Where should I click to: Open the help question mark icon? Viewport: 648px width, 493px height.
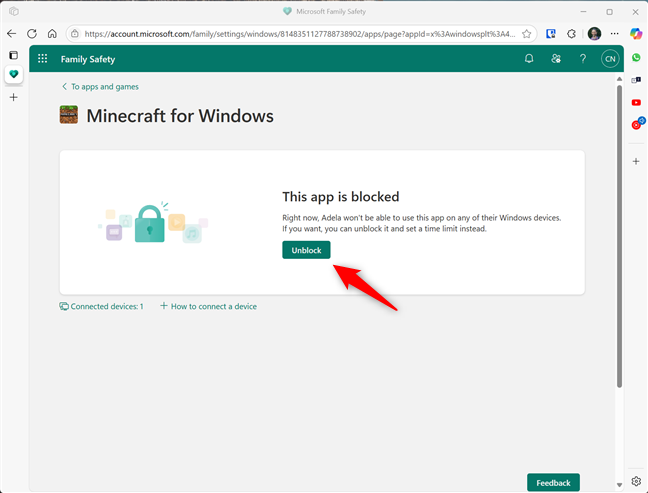click(x=583, y=59)
